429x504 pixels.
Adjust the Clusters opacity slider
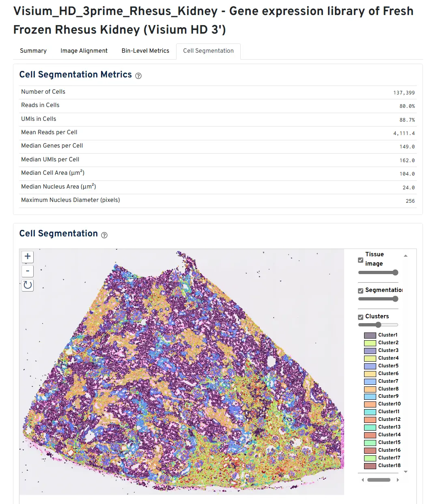pos(378,325)
